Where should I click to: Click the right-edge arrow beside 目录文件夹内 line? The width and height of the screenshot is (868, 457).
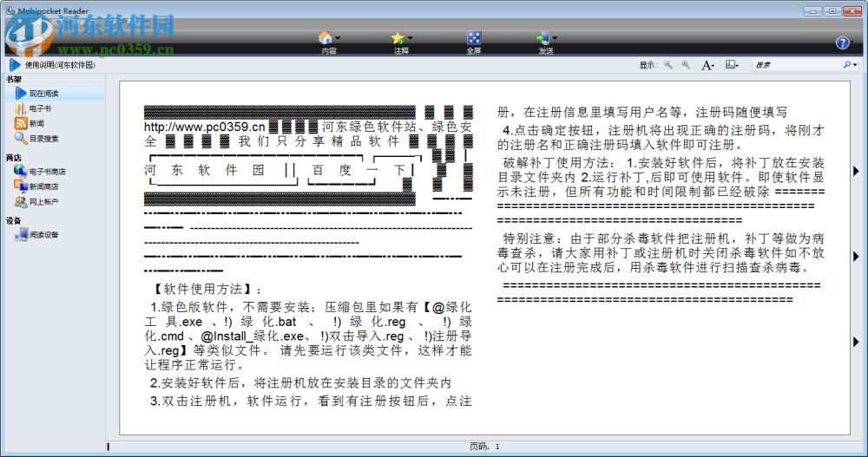coord(856,172)
